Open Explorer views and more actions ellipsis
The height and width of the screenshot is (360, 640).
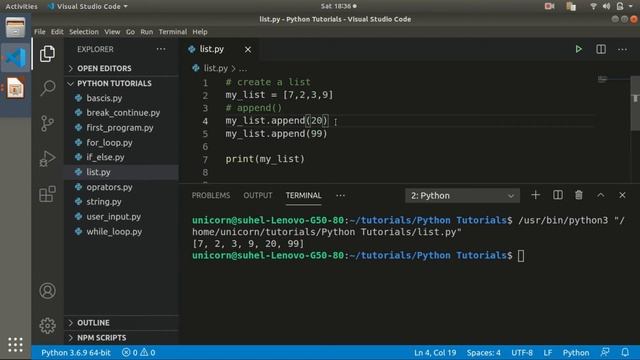[161, 49]
